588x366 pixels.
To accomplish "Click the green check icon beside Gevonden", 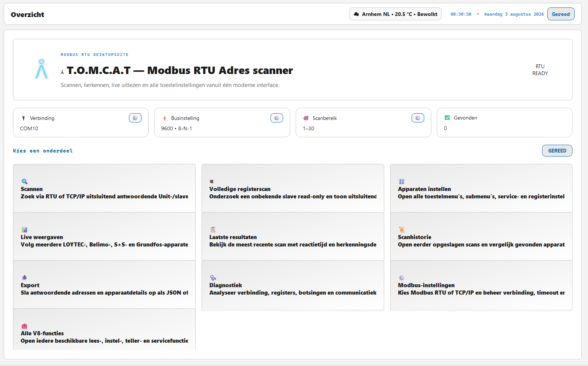I will 447,118.
